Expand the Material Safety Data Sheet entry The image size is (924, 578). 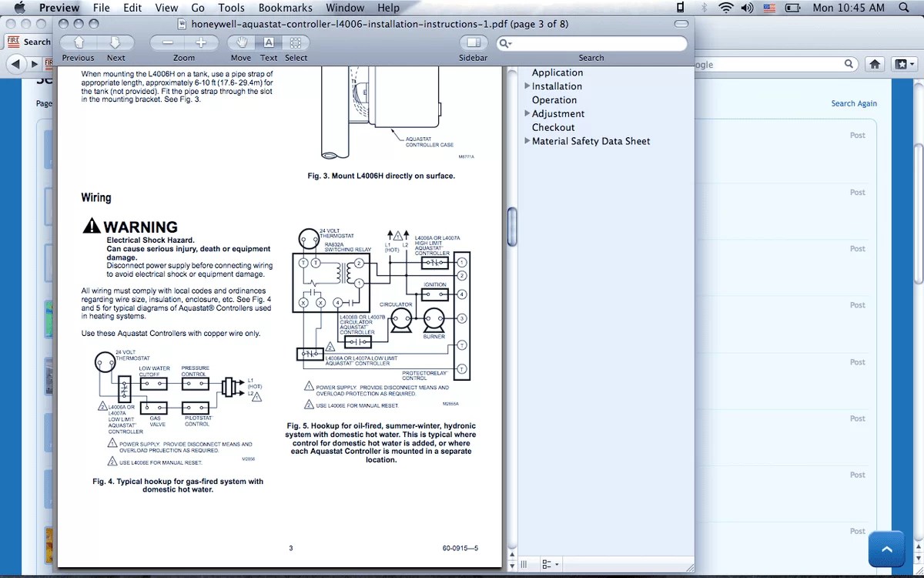[527, 140]
